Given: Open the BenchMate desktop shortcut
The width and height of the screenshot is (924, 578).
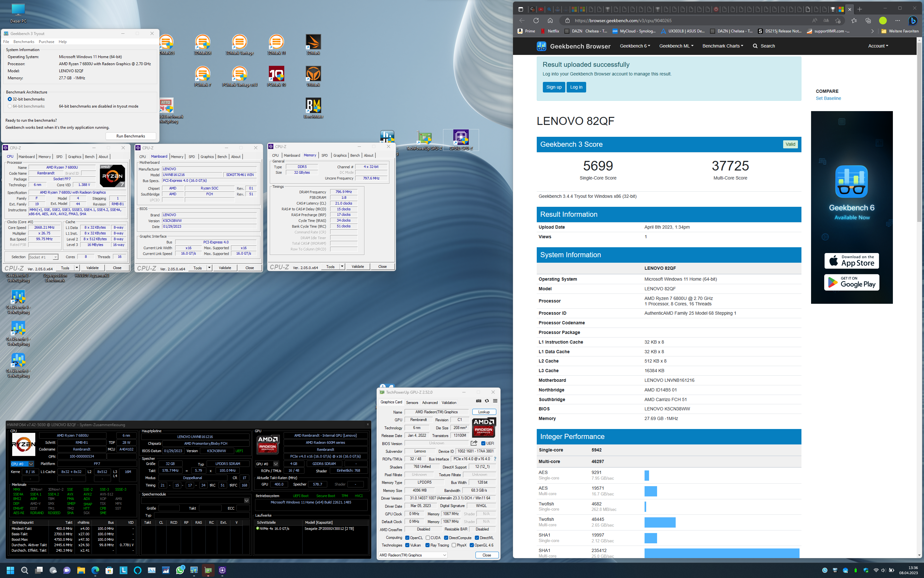Looking at the screenshot, I should click(x=313, y=108).
